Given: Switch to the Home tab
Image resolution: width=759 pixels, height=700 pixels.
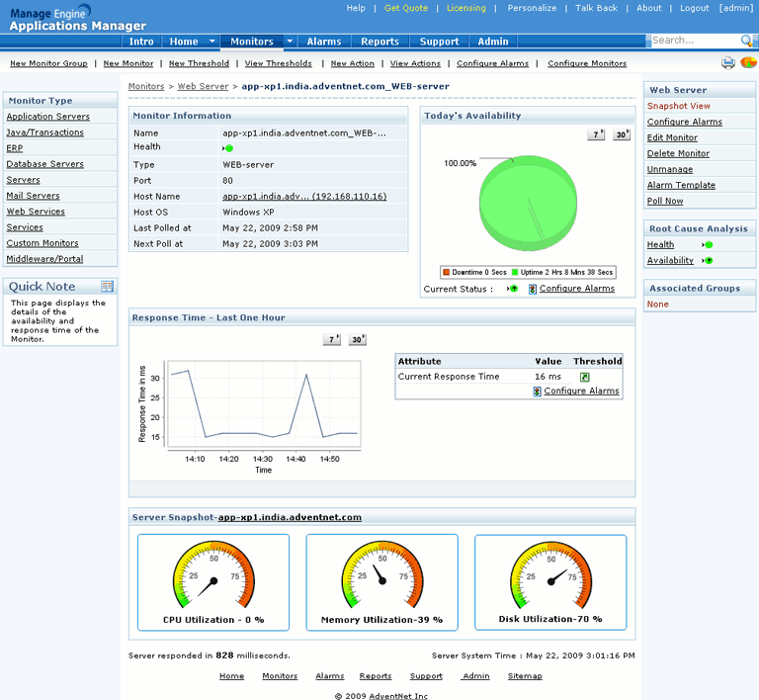Looking at the screenshot, I should click(184, 42).
